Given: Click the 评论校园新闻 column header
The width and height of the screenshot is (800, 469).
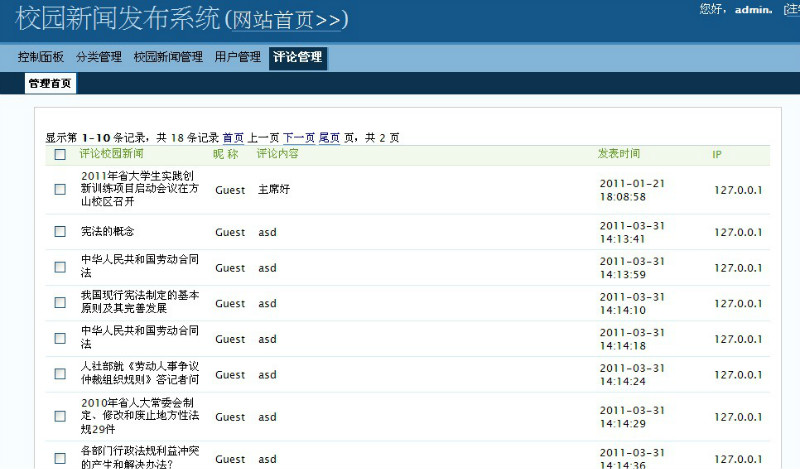Looking at the screenshot, I should pos(111,154).
